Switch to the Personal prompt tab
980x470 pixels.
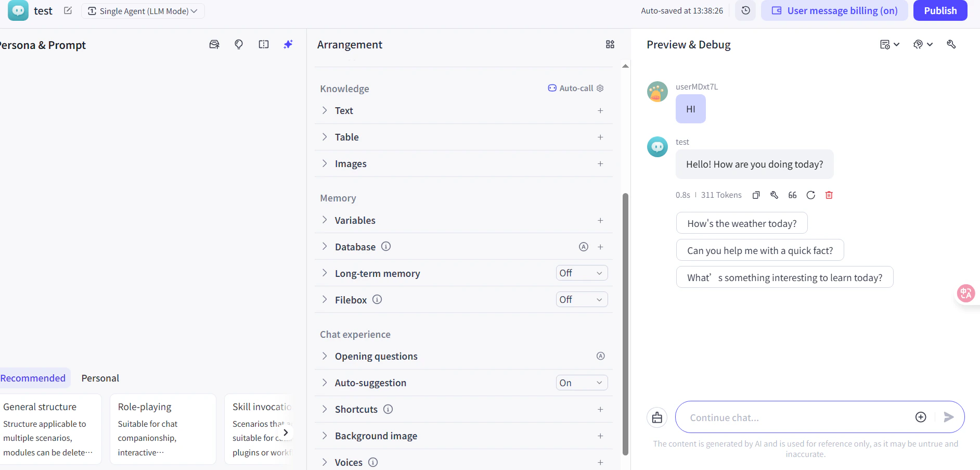pyautogui.click(x=100, y=378)
